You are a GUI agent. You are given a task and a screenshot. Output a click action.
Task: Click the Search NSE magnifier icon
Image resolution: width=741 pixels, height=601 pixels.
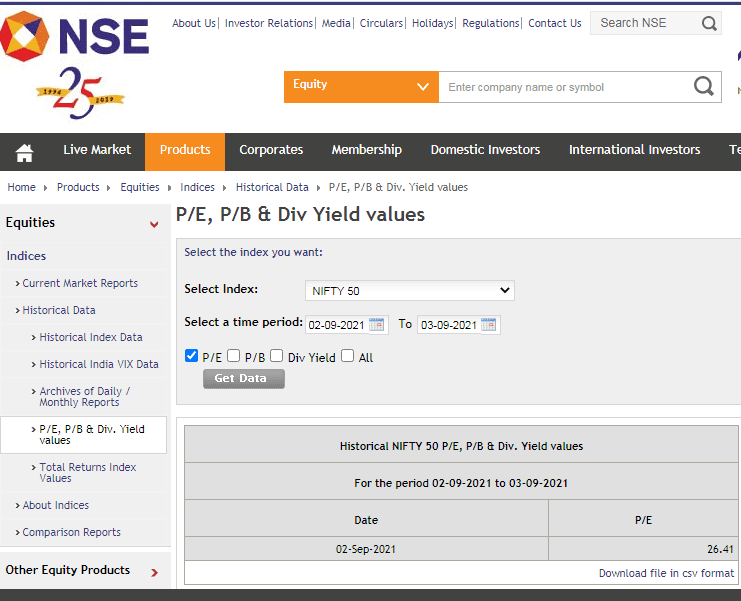(709, 23)
